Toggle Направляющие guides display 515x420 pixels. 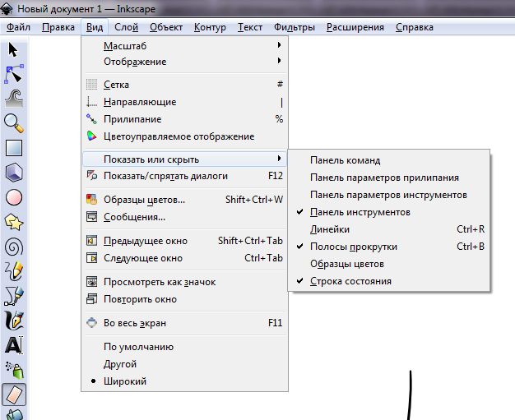pyautogui.click(x=184, y=102)
